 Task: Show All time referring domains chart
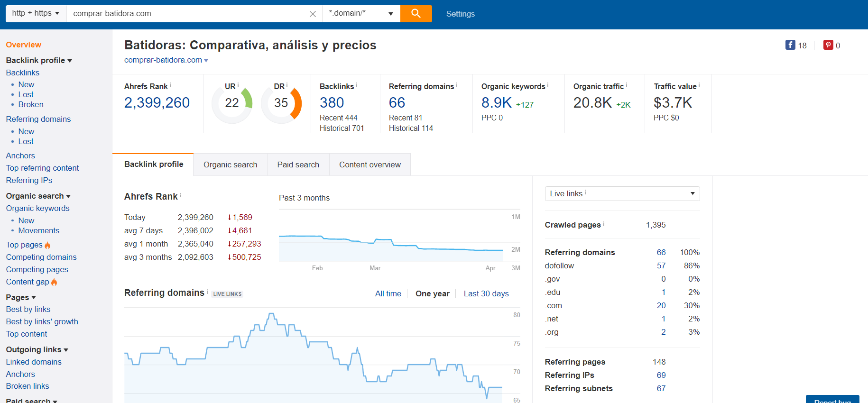pos(388,293)
